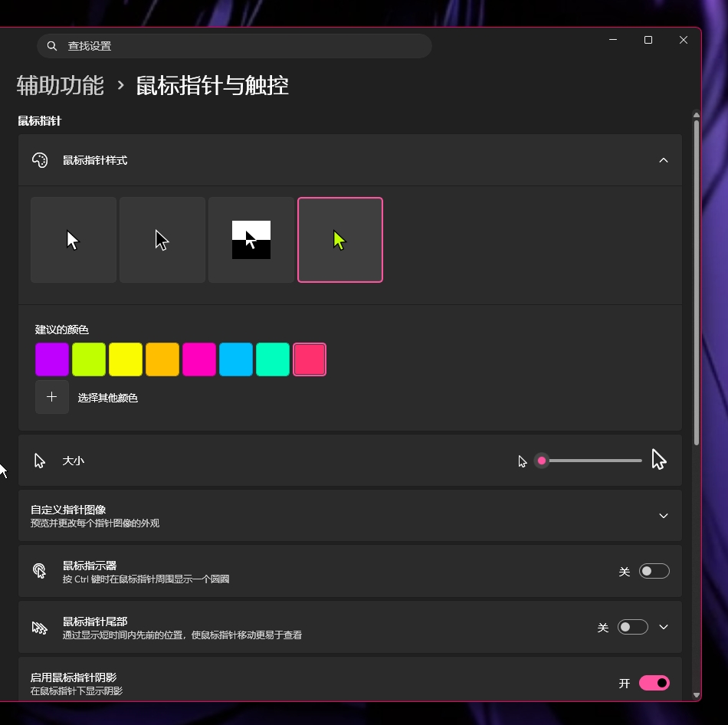Click the 预览并更改每个指针图像的外观 description
This screenshot has width=728, height=725.
(x=95, y=523)
